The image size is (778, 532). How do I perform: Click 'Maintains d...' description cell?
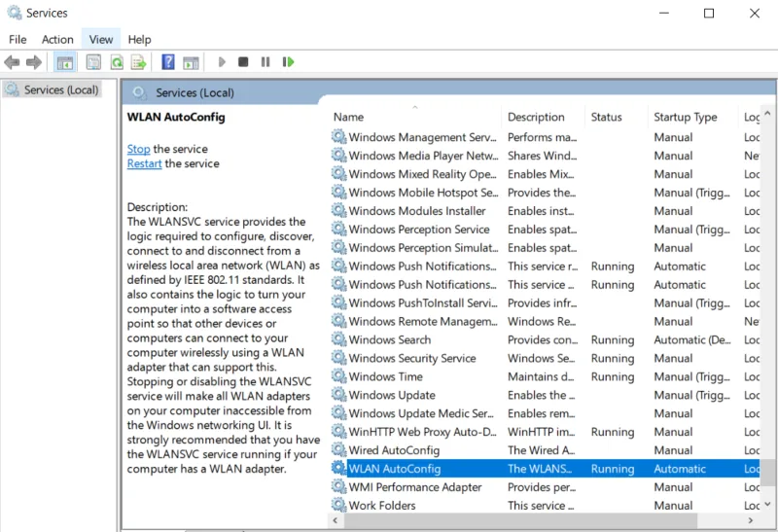[541, 376]
